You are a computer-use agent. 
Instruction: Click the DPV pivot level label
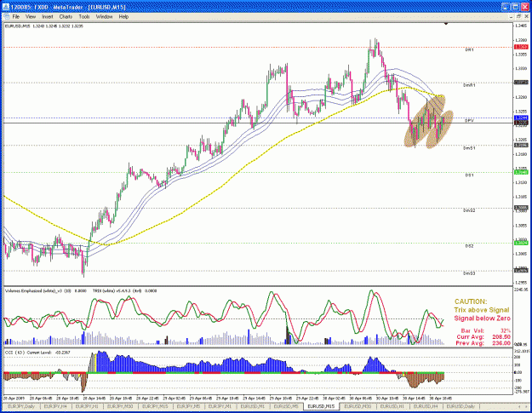coord(469,120)
